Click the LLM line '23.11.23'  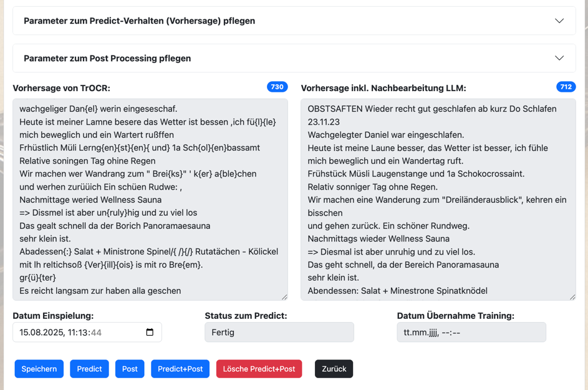click(x=324, y=122)
